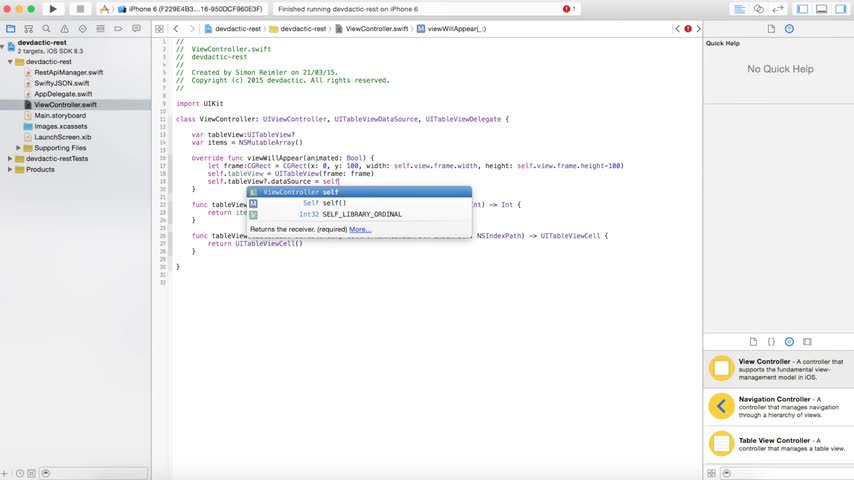Click the library filter field
Viewport: 854px width, 480px height.
coord(786,473)
